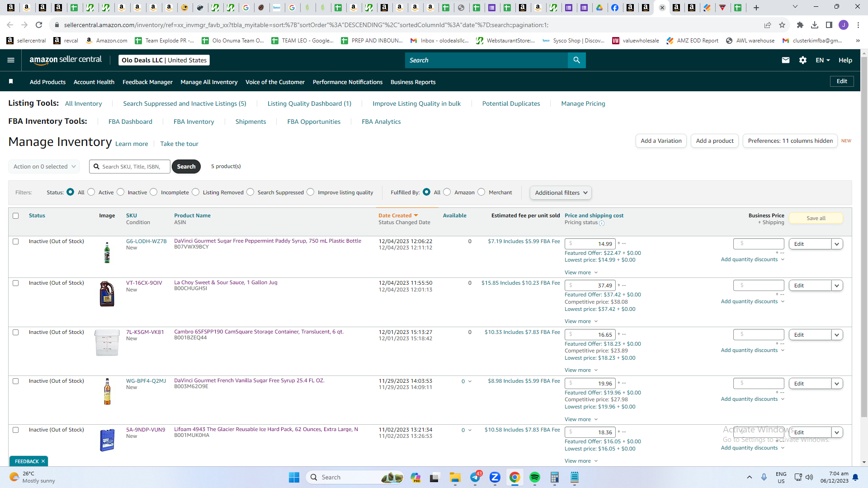Check the box for SKU G6-LODH-WZ7B
Viewport: 868px width, 488px height.
coord(16,241)
